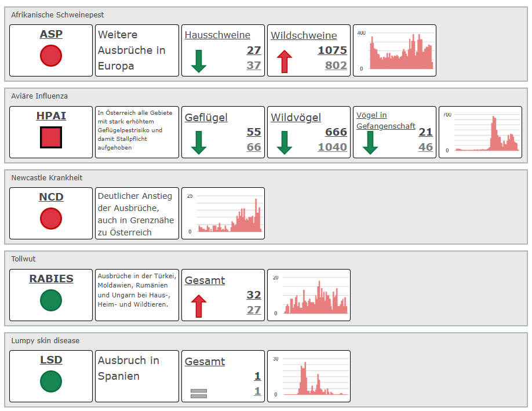
Task: Click the red up arrow in Rabies Gesamt card
Action: 199,305
